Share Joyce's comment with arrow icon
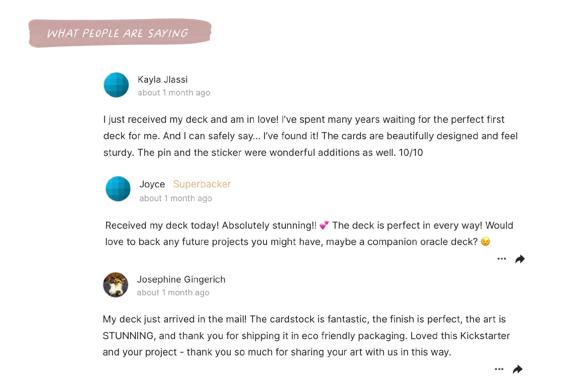Viewport: 588px width, 392px height. 520,259
